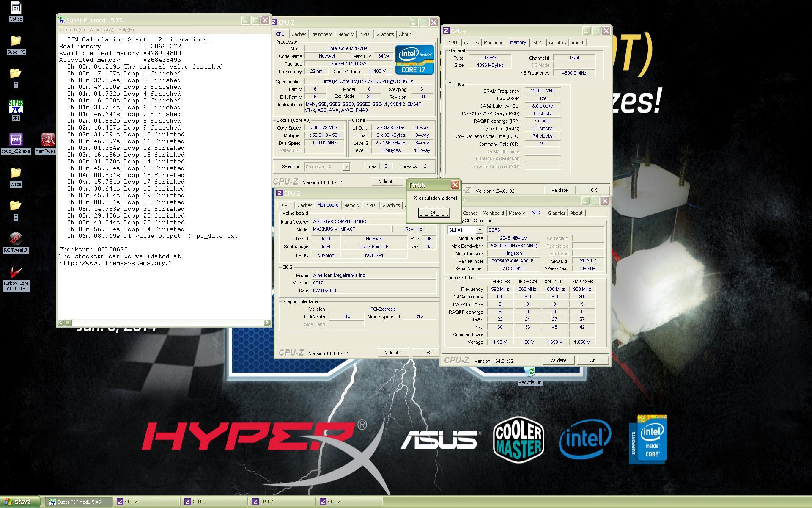Click Validate in CPU-Z SPD window
Screen dimensions: 812x508
tap(558, 360)
